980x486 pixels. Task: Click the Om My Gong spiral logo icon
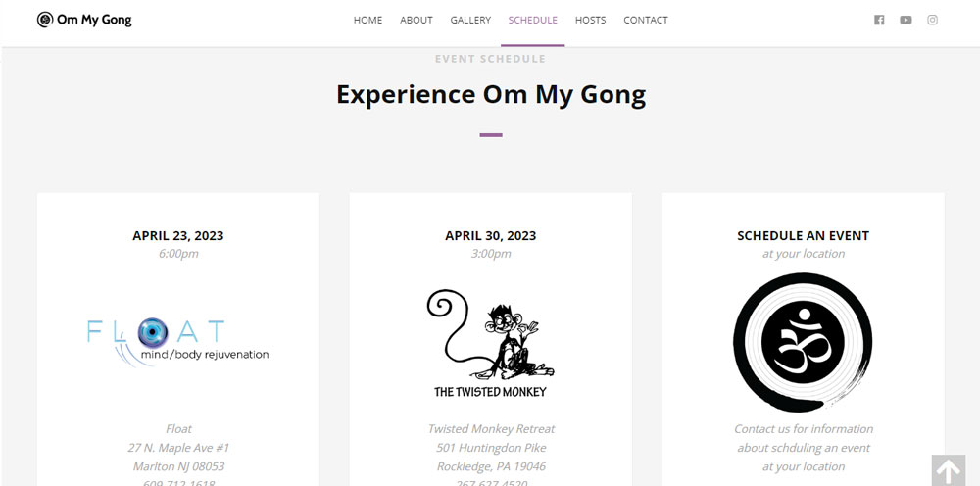click(45, 20)
